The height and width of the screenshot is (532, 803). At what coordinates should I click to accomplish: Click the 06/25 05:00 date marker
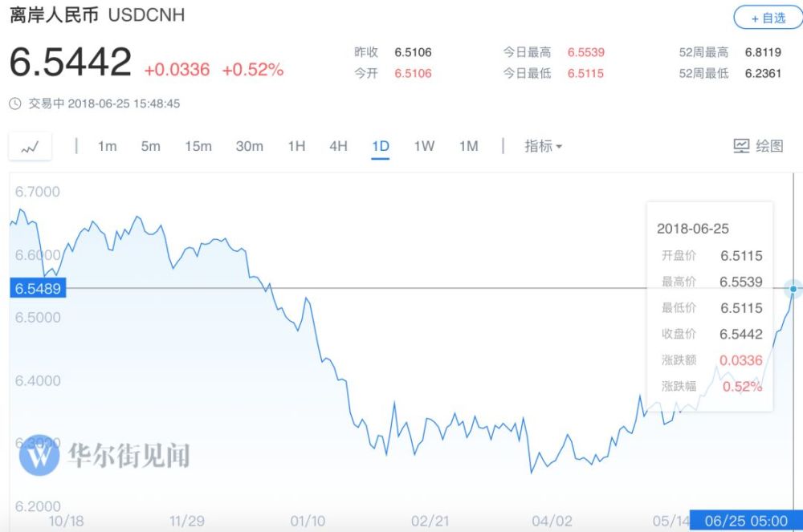pyautogui.click(x=746, y=521)
